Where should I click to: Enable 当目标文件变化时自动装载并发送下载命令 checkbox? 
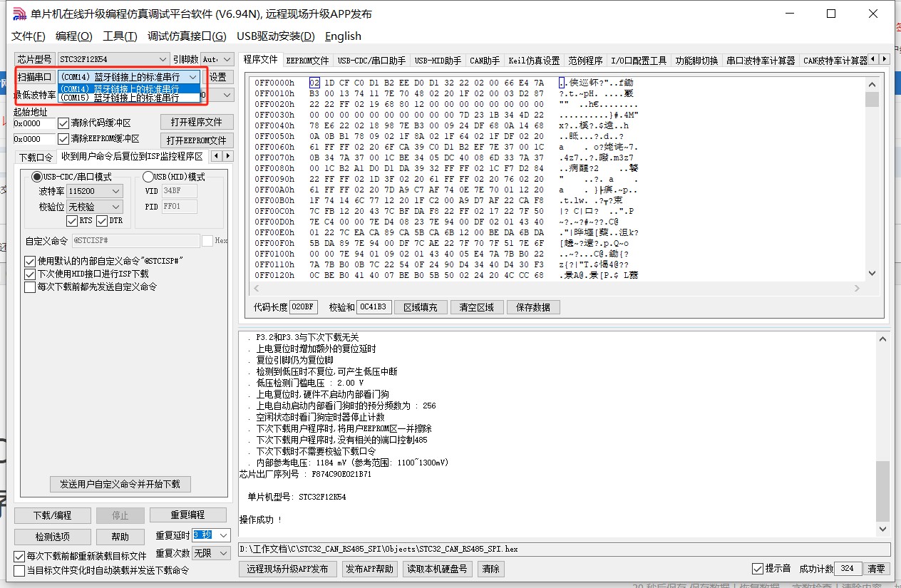coord(19,570)
